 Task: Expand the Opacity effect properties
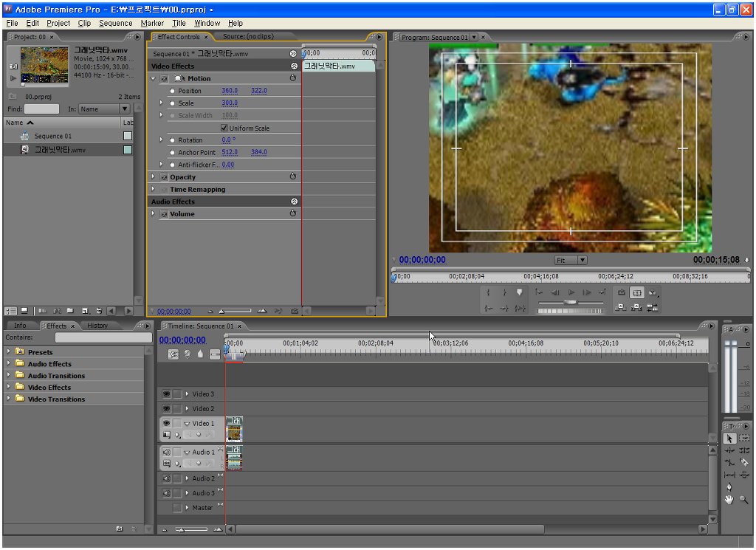pos(154,177)
